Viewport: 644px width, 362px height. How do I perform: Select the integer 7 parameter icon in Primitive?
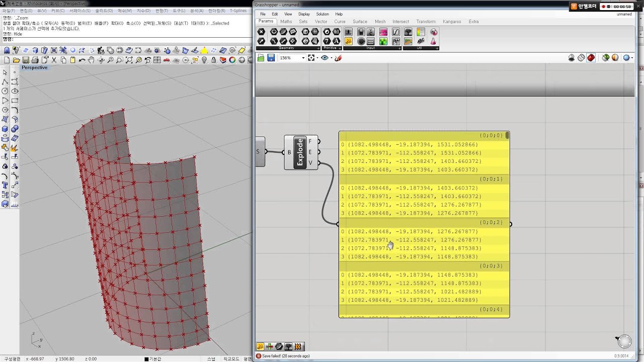327,41
